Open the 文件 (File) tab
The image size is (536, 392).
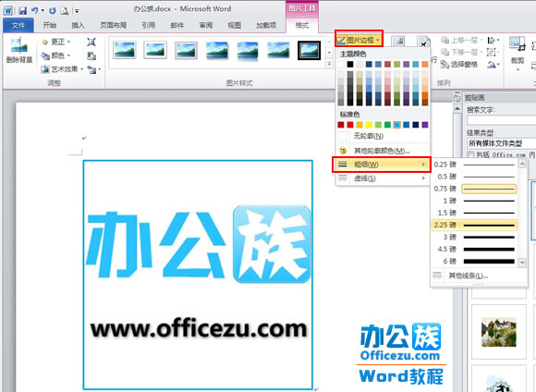click(x=18, y=25)
